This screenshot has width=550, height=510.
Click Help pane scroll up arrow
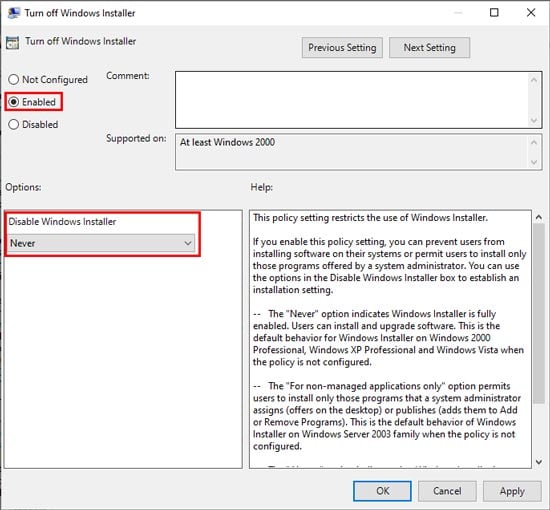point(539,217)
